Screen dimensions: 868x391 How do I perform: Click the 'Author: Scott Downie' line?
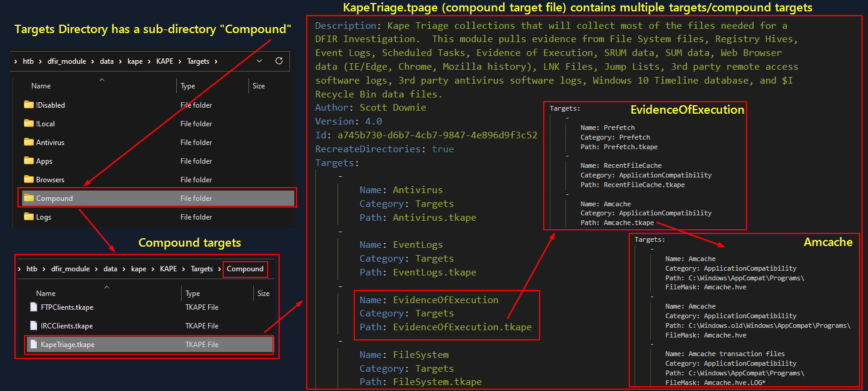pos(371,108)
